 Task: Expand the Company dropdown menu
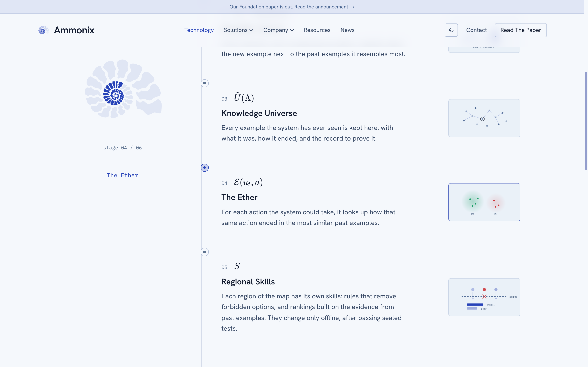click(278, 30)
